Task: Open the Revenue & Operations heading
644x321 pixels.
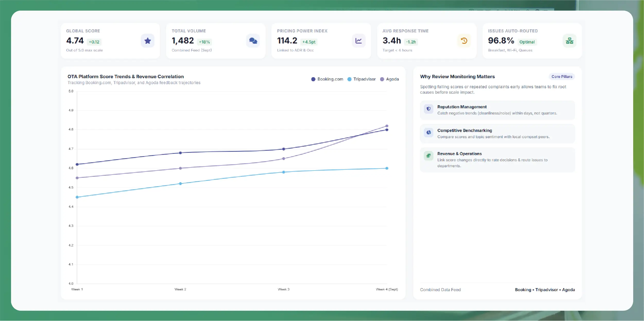Action: pos(459,154)
